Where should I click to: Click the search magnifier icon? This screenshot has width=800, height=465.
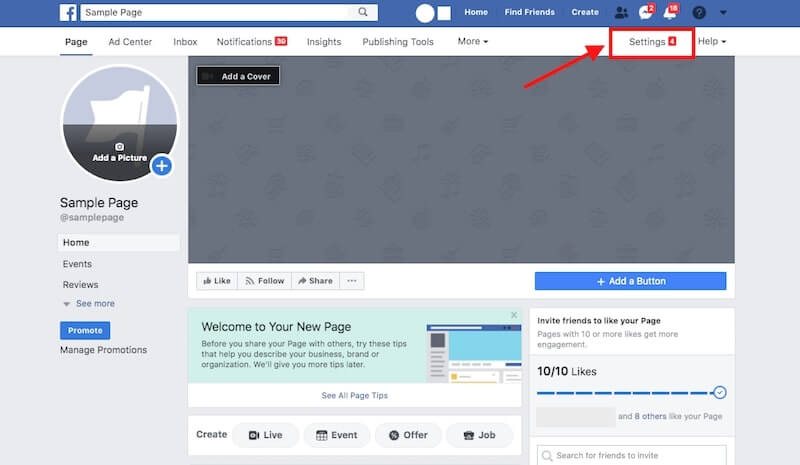362,13
